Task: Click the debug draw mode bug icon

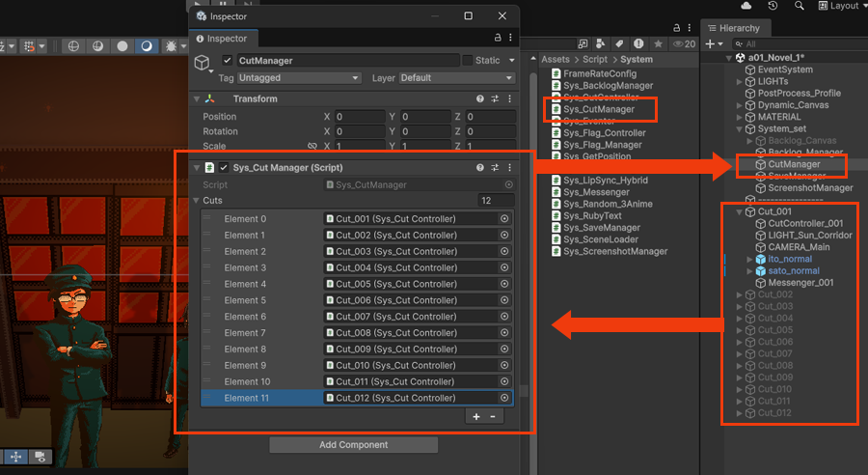Action: pyautogui.click(x=172, y=45)
